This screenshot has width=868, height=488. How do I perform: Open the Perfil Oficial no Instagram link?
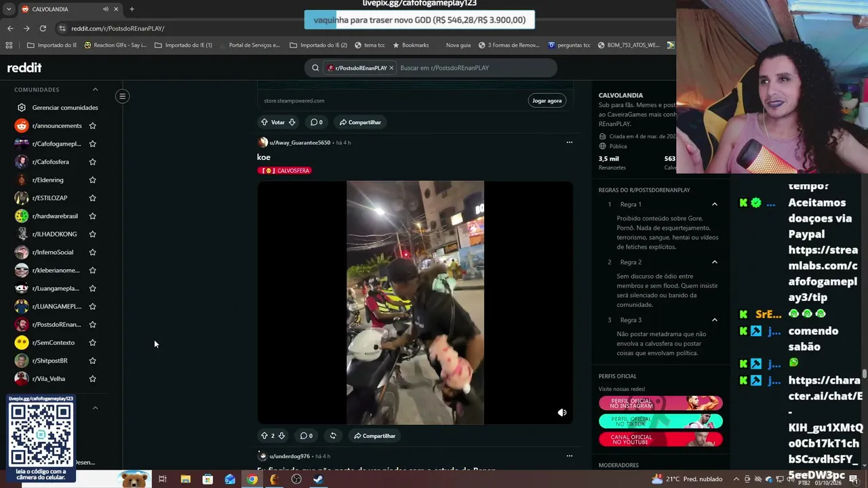coord(660,403)
